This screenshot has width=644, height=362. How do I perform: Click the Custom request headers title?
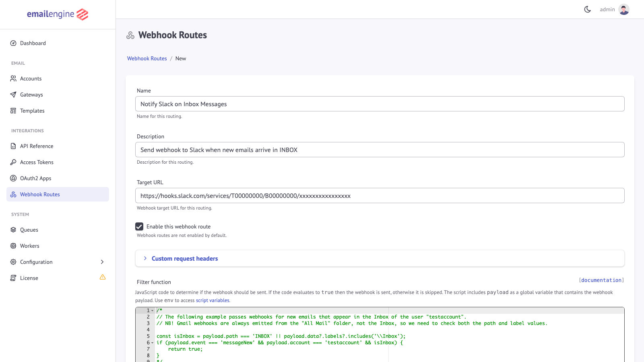click(185, 259)
